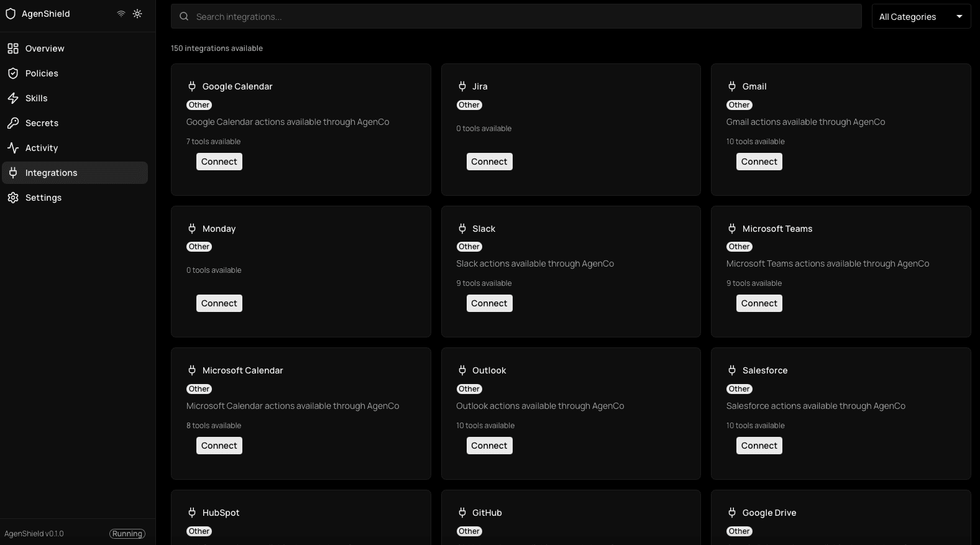This screenshot has width=980, height=545.
Task: Connect the Microsoft Calendar integration
Action: pos(219,446)
